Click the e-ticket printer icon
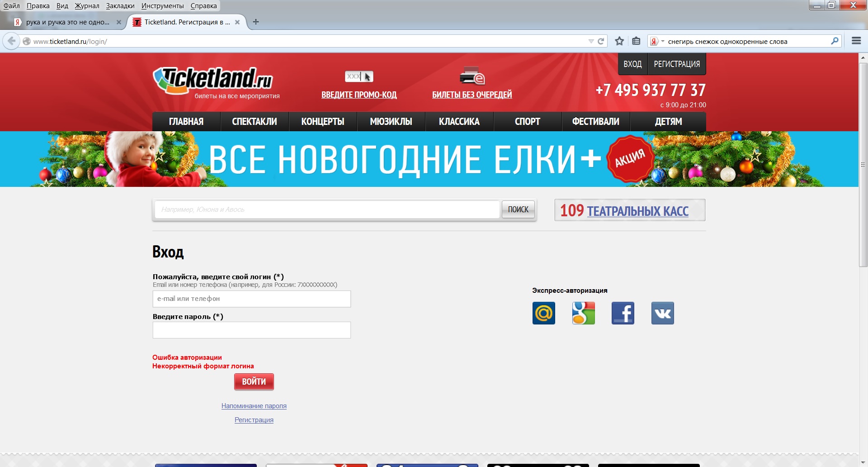Image resolution: width=868 pixels, height=467 pixels. (x=472, y=76)
